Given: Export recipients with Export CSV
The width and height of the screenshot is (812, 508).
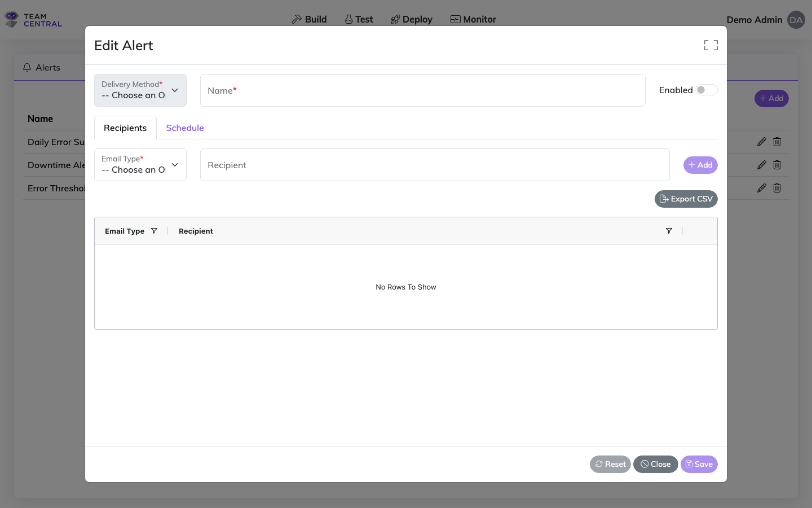Looking at the screenshot, I should (686, 199).
